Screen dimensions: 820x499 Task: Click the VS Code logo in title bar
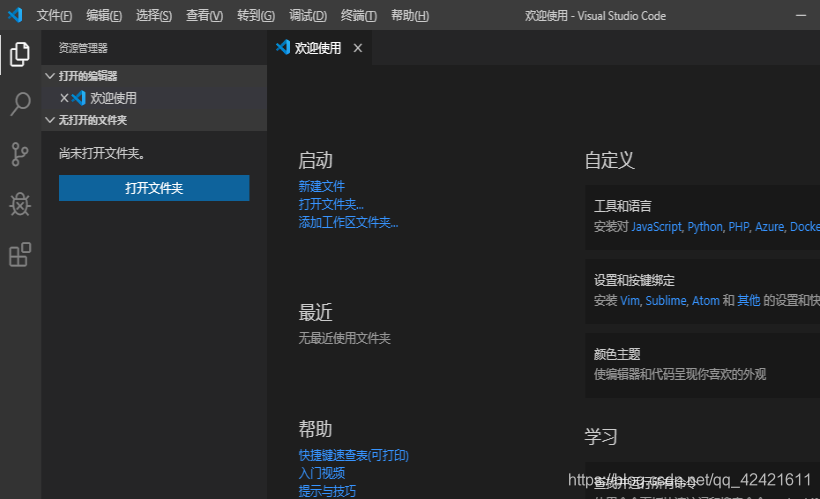(x=15, y=15)
